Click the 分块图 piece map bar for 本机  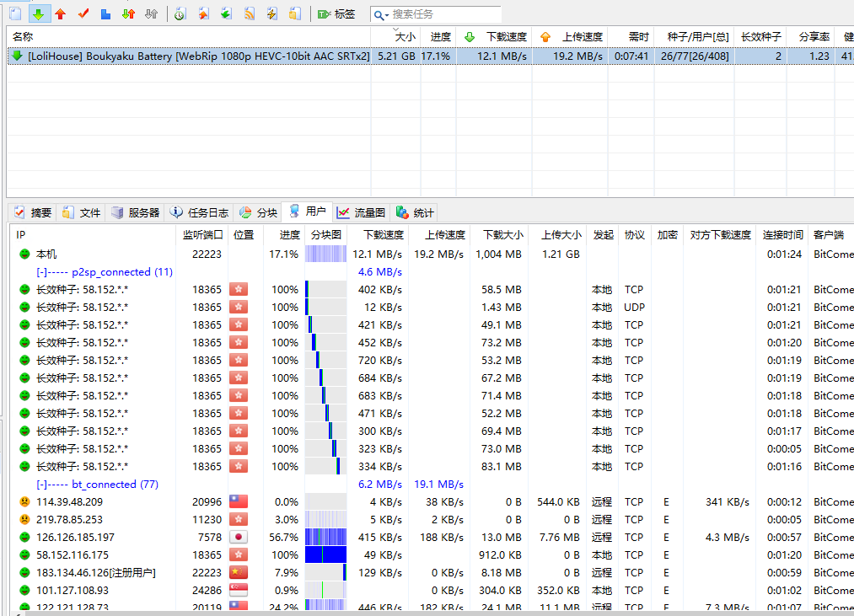point(325,254)
